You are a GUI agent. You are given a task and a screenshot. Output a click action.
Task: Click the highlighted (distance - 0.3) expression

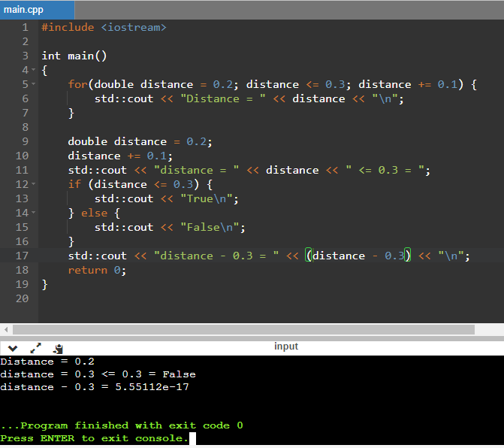tap(358, 256)
